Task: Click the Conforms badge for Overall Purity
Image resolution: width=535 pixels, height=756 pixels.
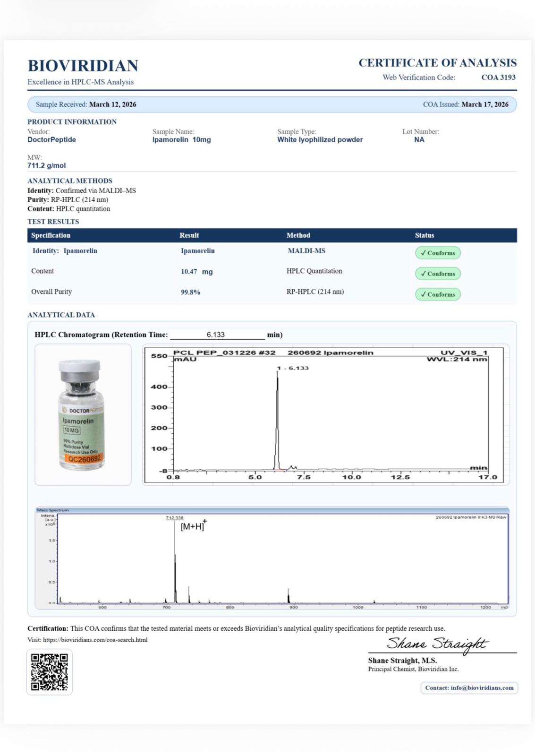Action: point(438,294)
